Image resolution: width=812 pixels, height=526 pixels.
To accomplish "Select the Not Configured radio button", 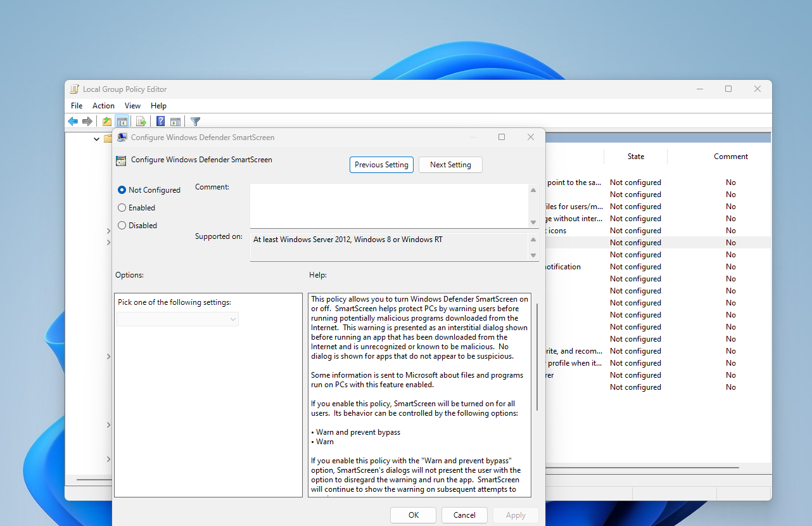I will point(122,190).
